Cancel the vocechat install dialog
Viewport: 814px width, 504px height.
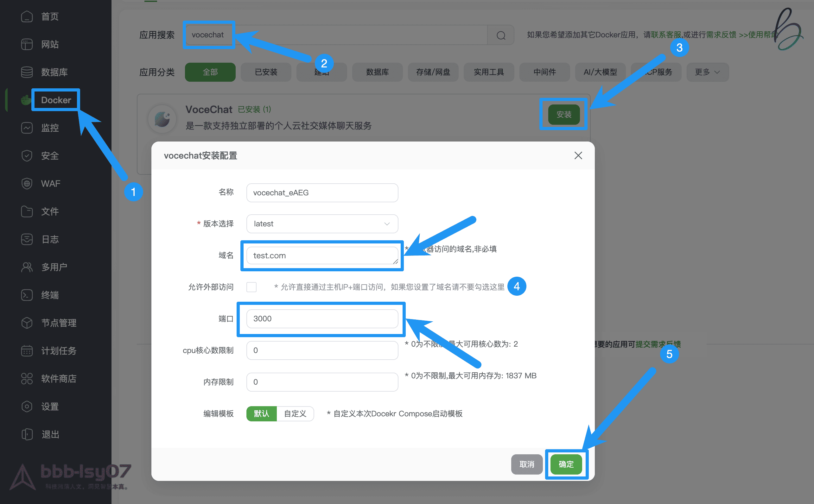(526, 464)
